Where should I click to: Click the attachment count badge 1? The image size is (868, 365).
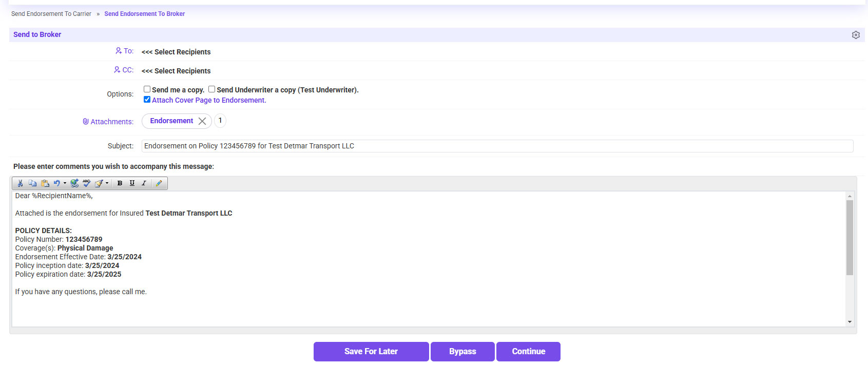pyautogui.click(x=220, y=121)
